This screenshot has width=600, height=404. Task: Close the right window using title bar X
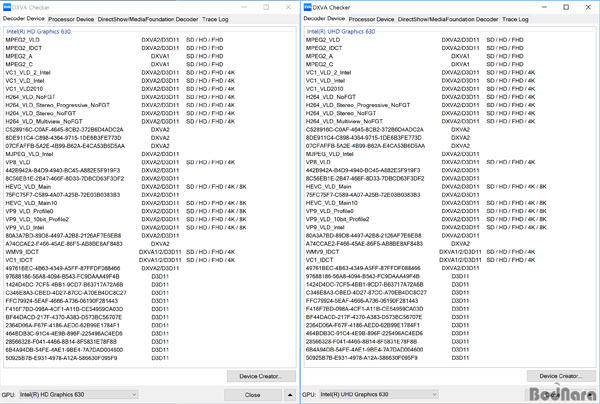tap(588, 7)
